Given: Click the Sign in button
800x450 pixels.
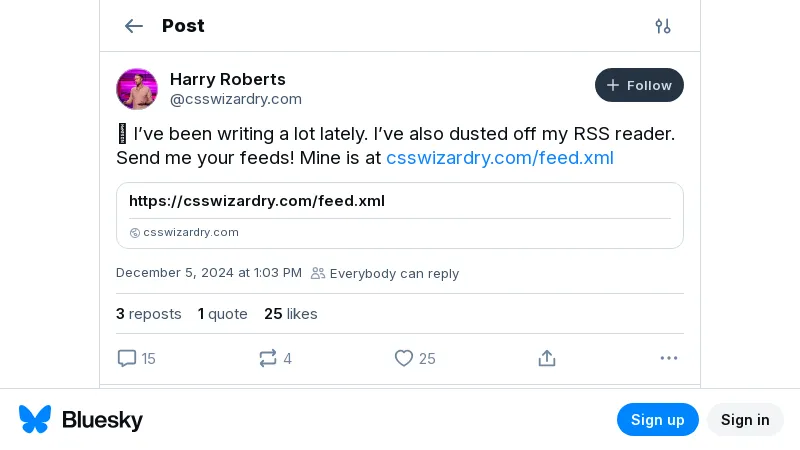Looking at the screenshot, I should coord(745,419).
